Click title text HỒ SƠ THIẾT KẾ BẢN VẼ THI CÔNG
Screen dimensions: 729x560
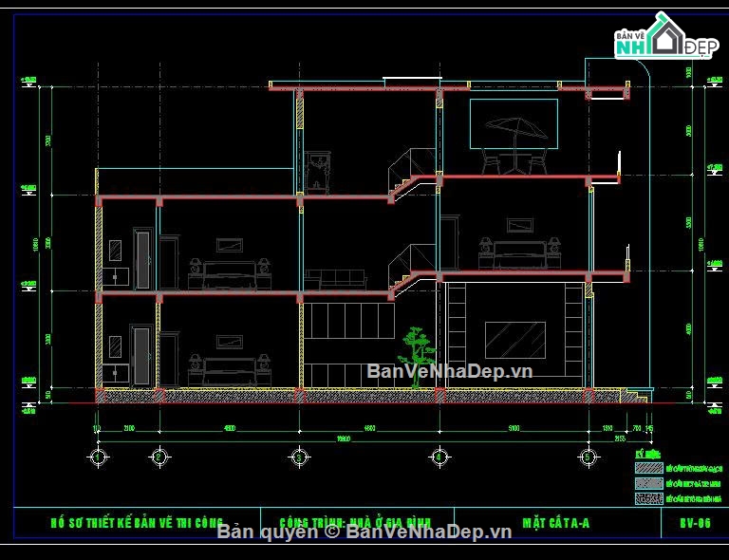(x=137, y=523)
